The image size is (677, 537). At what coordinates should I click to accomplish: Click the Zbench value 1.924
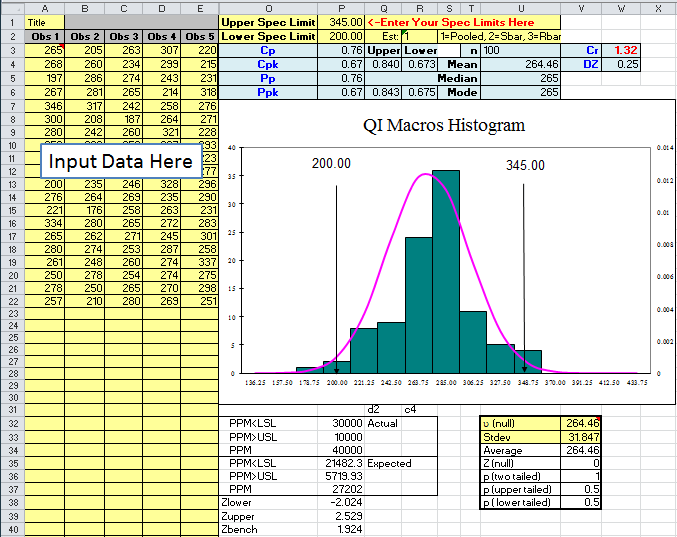click(341, 529)
